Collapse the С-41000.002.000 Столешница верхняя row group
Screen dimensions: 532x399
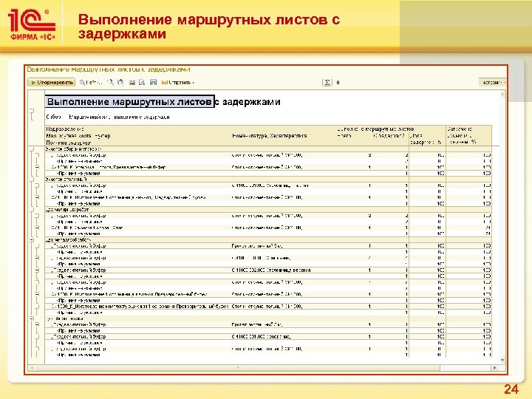click(38, 270)
